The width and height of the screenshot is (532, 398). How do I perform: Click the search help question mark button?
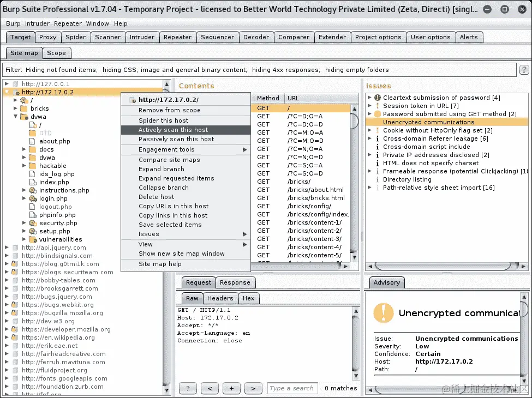188,389
